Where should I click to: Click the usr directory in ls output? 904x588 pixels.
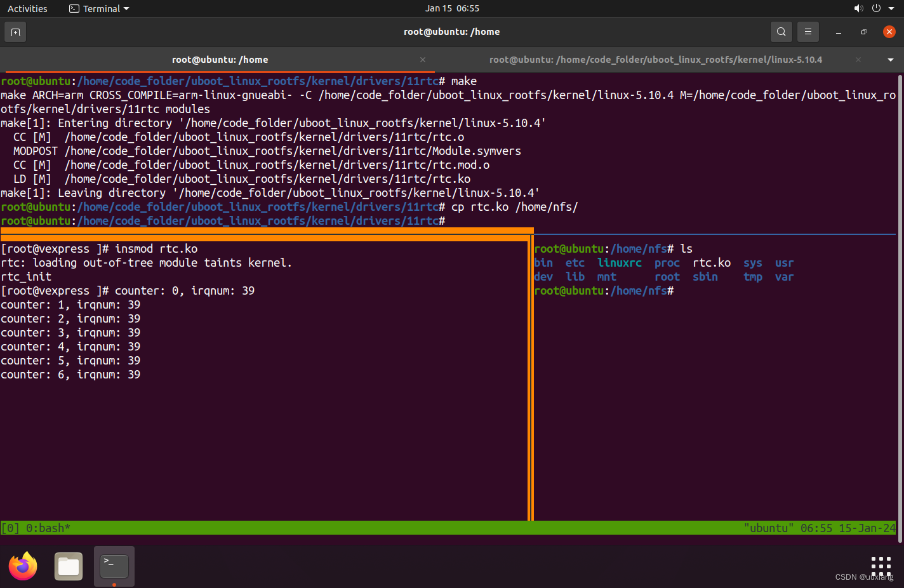coord(785,263)
